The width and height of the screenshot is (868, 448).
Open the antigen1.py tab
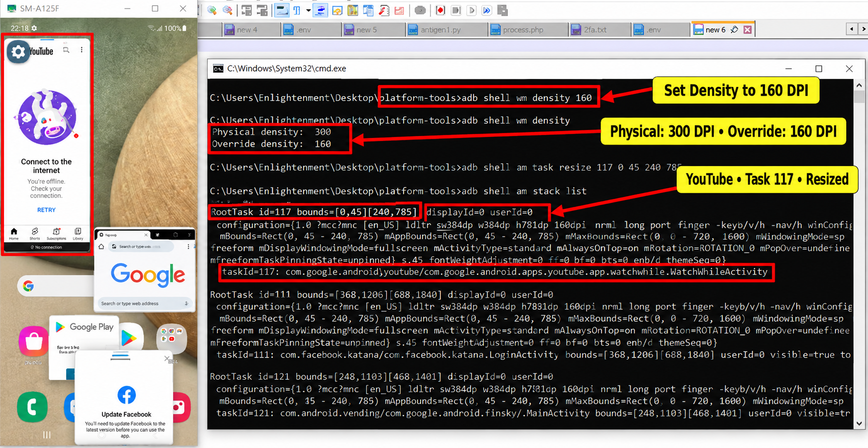447,30
